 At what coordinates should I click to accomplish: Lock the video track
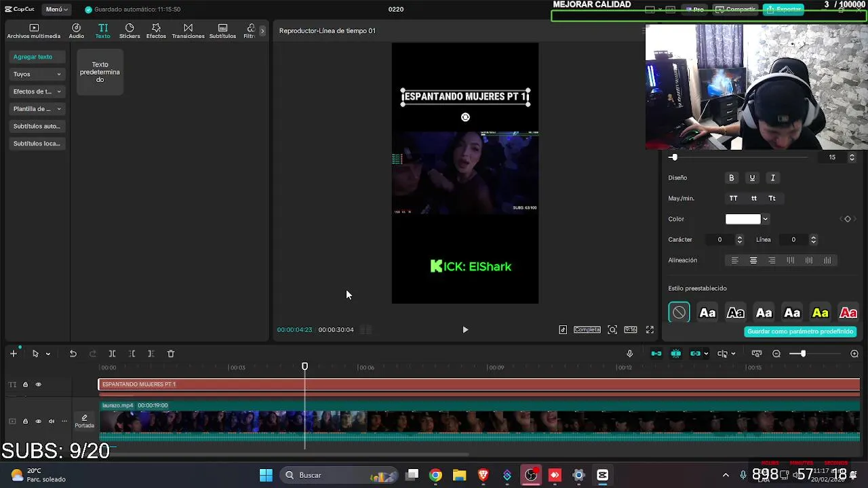tap(25, 422)
